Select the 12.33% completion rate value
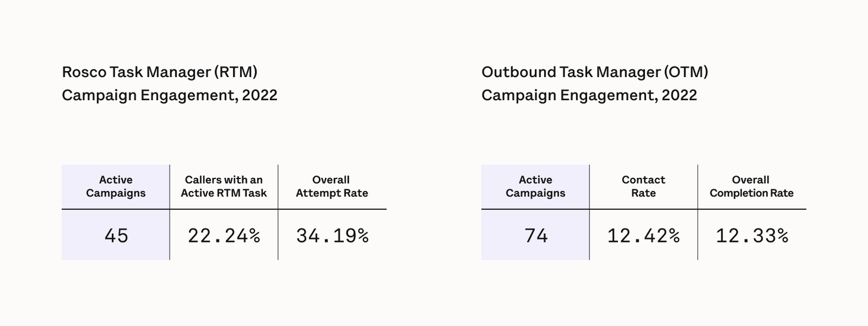This screenshot has height=326, width=868. pos(752,236)
